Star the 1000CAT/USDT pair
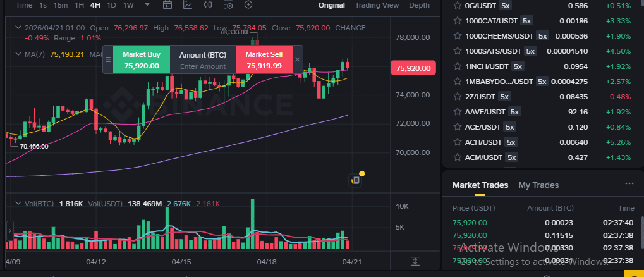 click(x=457, y=21)
